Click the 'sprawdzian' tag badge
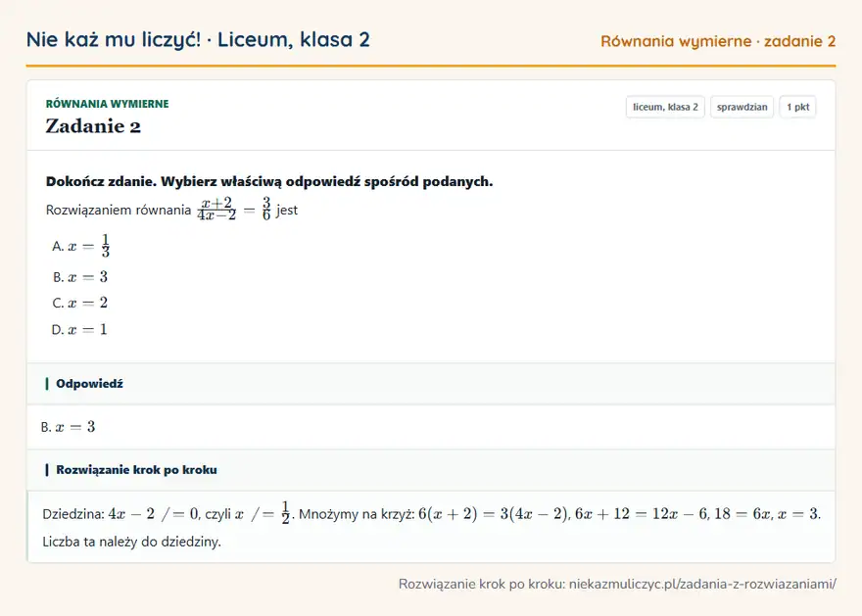The width and height of the screenshot is (862, 616). coord(742,107)
